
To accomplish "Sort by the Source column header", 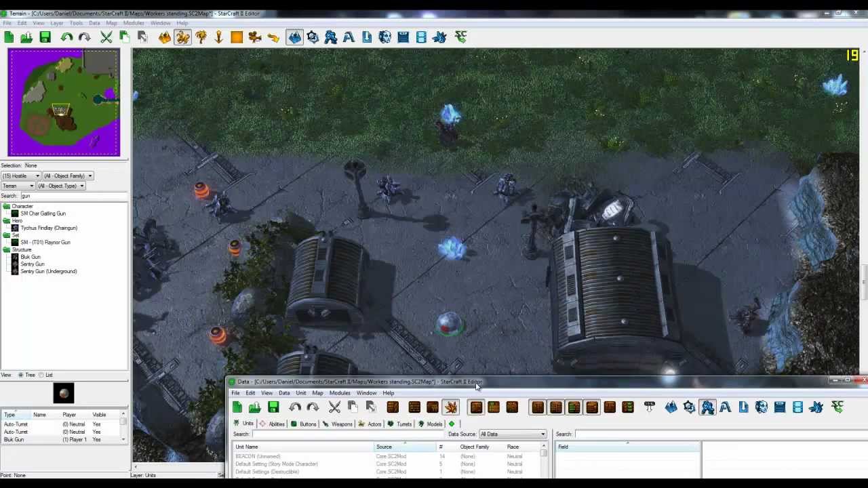I will coord(406,447).
